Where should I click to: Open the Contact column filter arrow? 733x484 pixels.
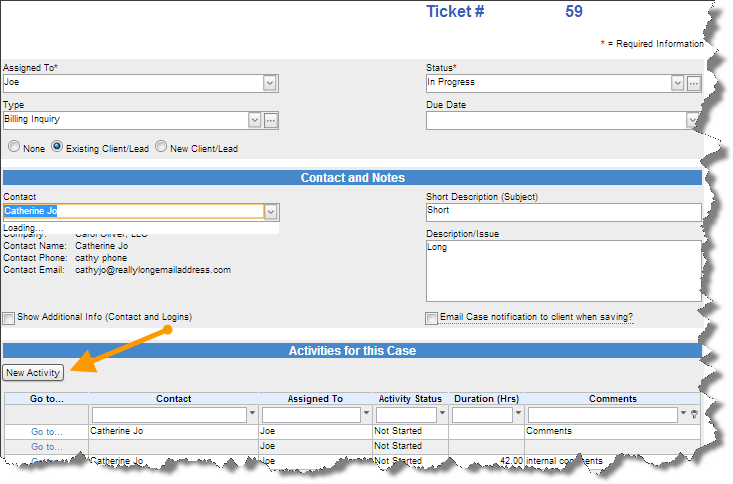click(252, 414)
